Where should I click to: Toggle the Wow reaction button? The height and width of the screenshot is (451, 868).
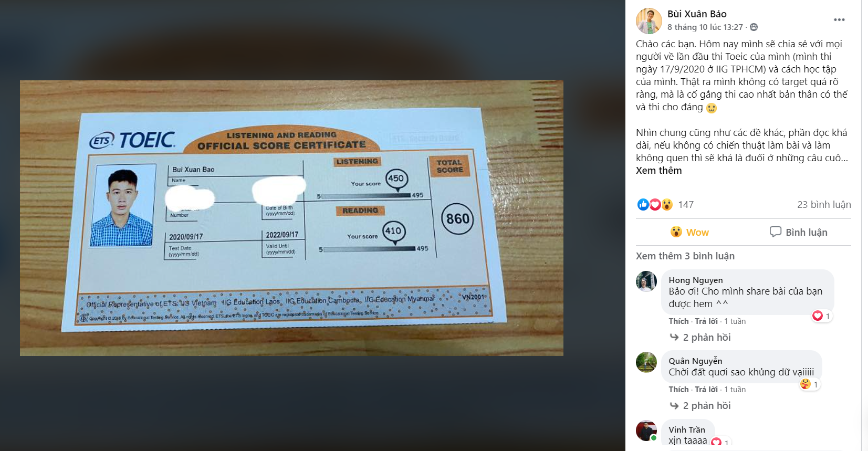pyautogui.click(x=690, y=232)
